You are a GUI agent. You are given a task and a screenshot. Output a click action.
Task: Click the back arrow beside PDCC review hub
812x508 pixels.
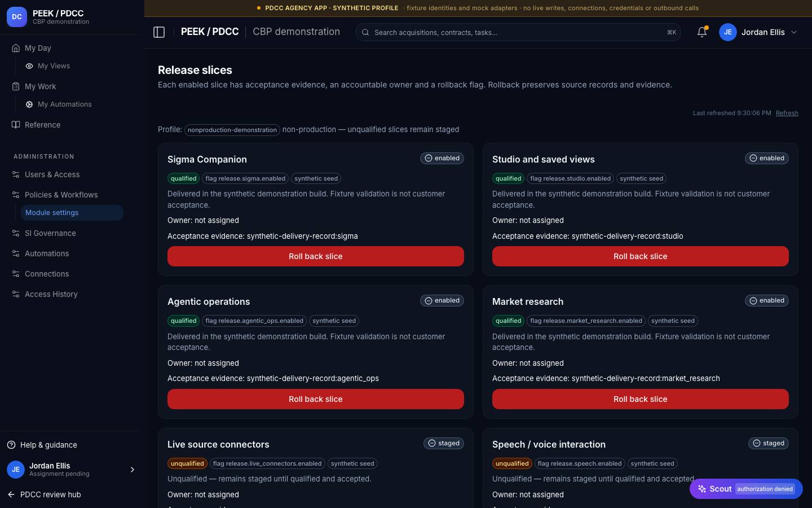[11, 494]
